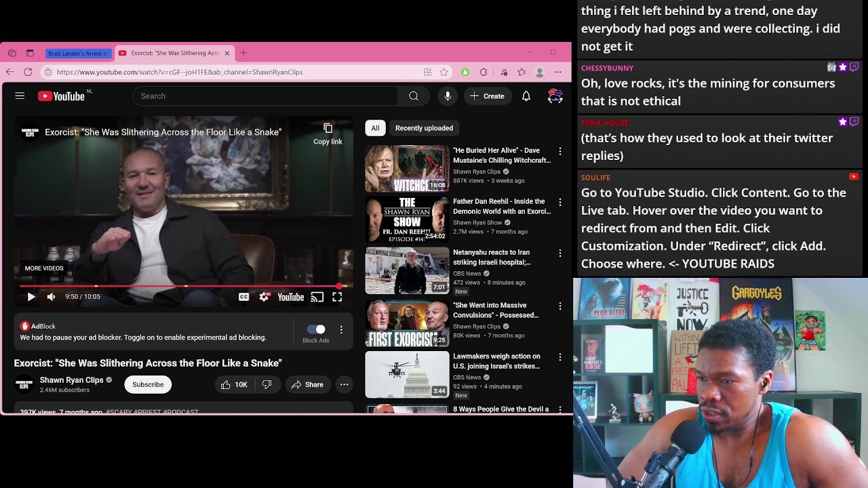Toggle closed captions on the video
The height and width of the screenshot is (488, 868).
[243, 297]
